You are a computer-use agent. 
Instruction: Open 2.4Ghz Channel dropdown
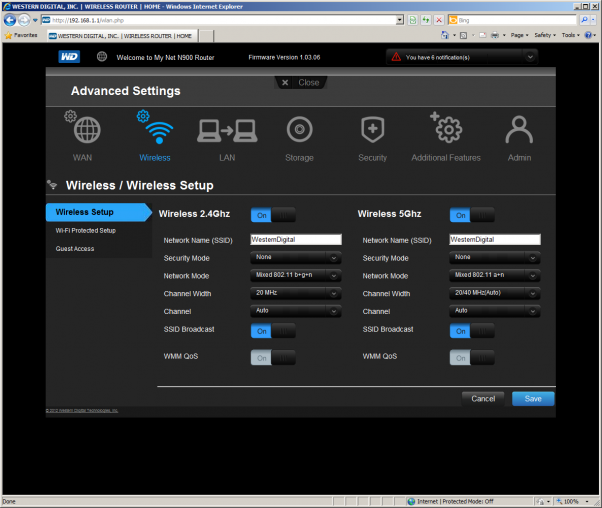pos(296,311)
